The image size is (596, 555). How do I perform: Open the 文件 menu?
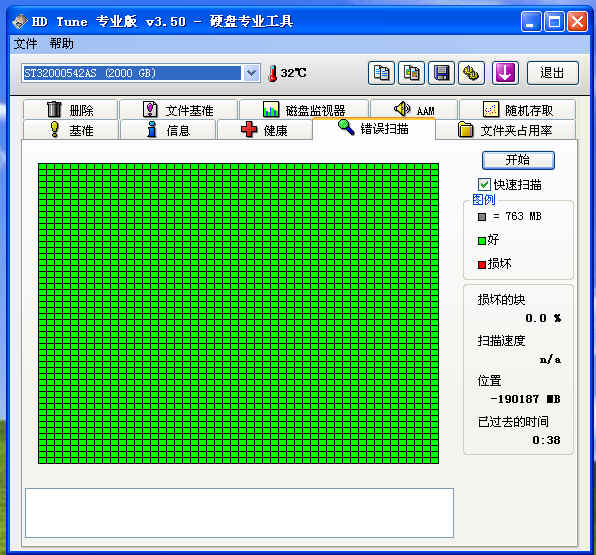pyautogui.click(x=25, y=44)
